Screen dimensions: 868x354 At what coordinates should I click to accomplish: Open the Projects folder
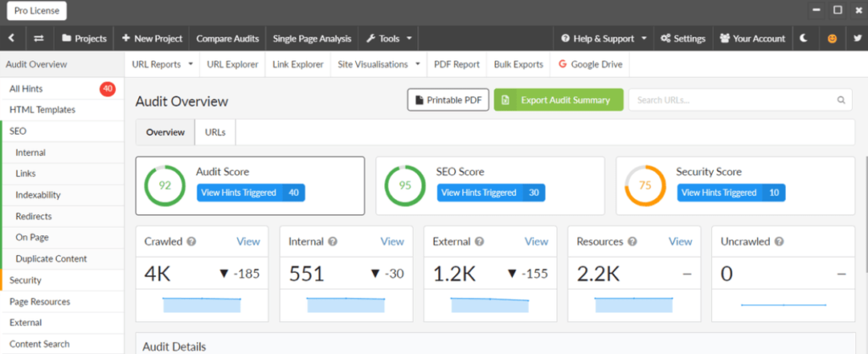tap(84, 38)
